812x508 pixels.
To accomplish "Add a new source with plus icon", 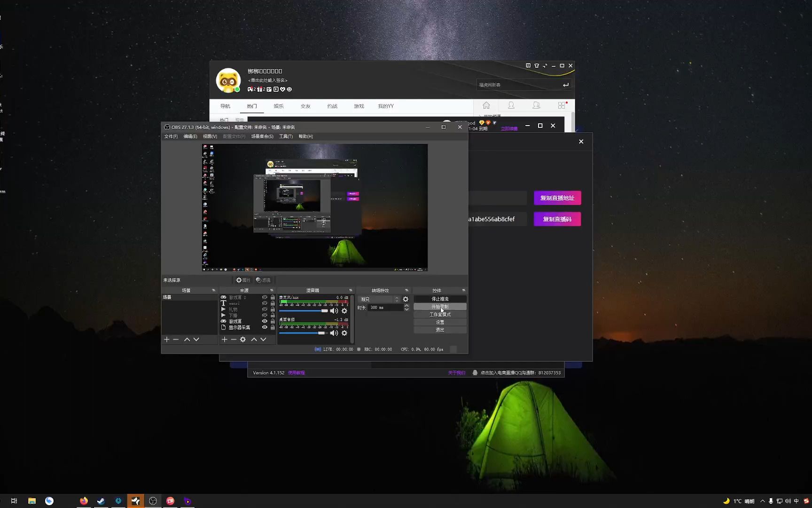I will point(225,339).
